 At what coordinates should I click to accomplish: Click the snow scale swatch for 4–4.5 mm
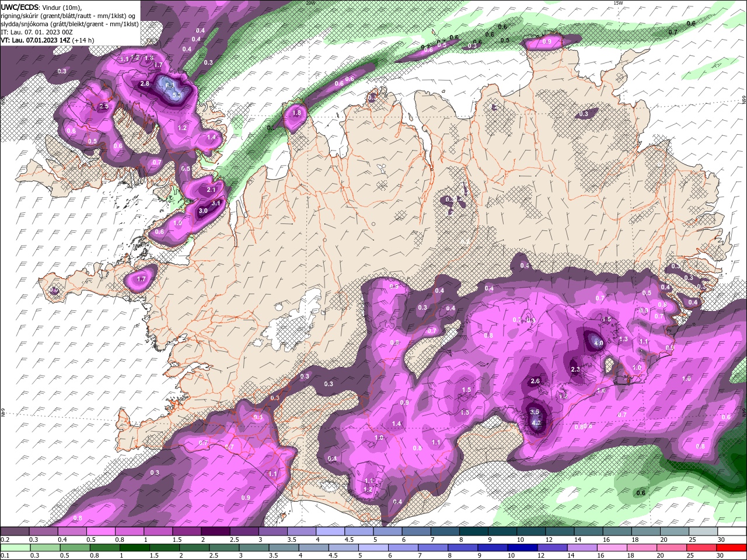(x=330, y=531)
